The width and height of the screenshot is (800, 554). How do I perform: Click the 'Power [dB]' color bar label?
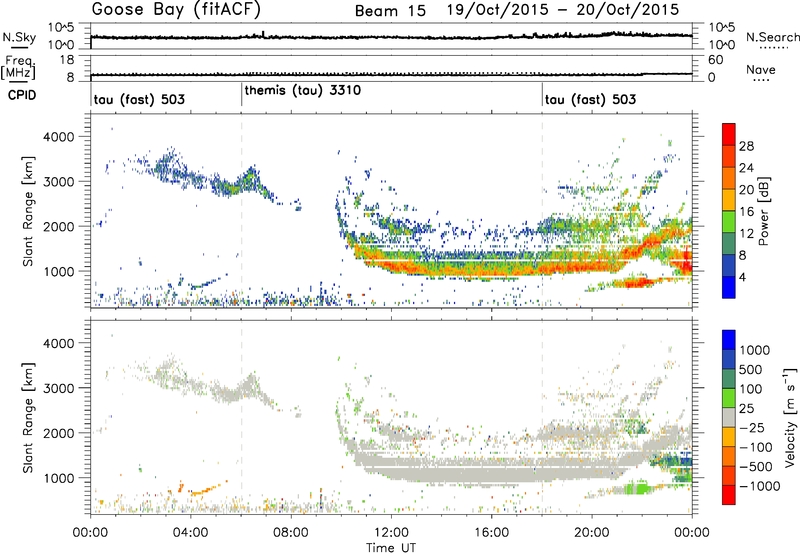(763, 211)
